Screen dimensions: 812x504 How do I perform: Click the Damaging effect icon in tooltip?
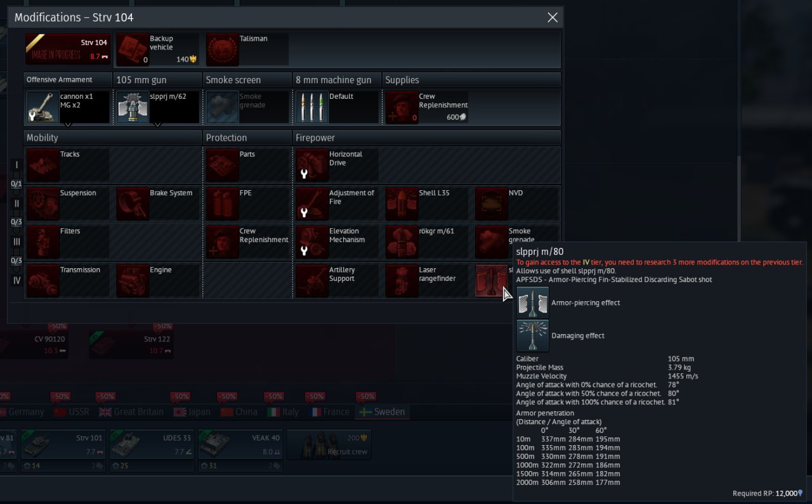coord(532,335)
